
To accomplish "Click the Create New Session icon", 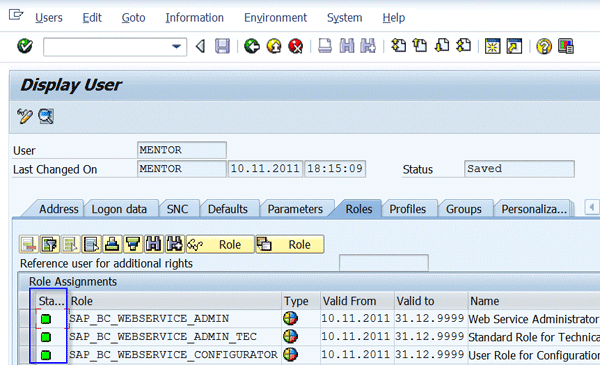I will [x=492, y=46].
